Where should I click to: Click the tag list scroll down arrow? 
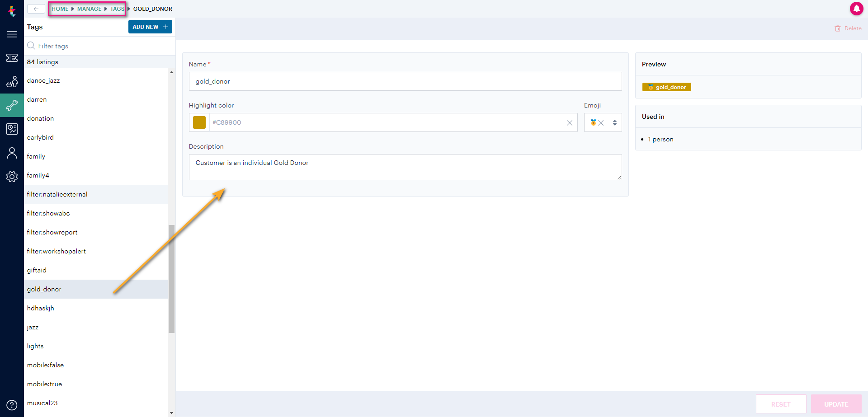(x=171, y=412)
